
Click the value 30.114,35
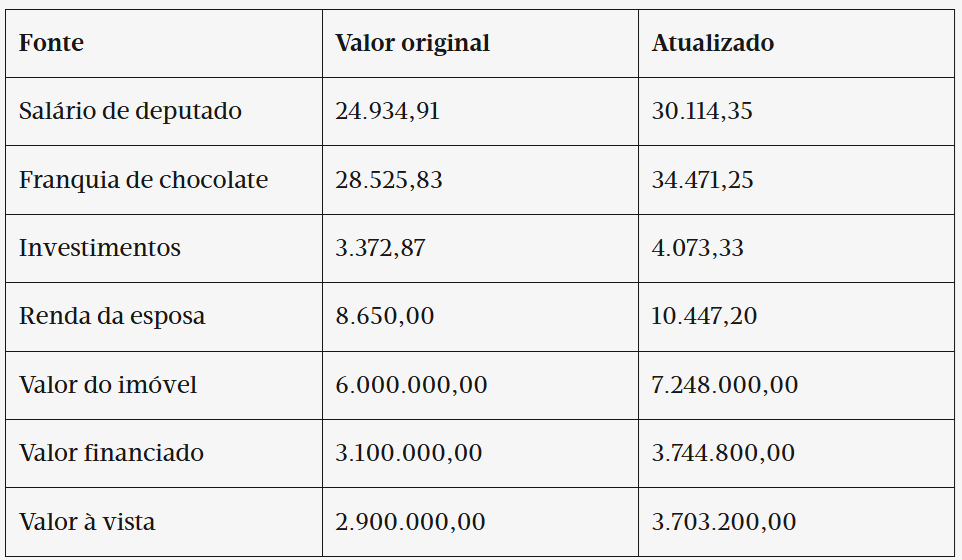(x=702, y=111)
